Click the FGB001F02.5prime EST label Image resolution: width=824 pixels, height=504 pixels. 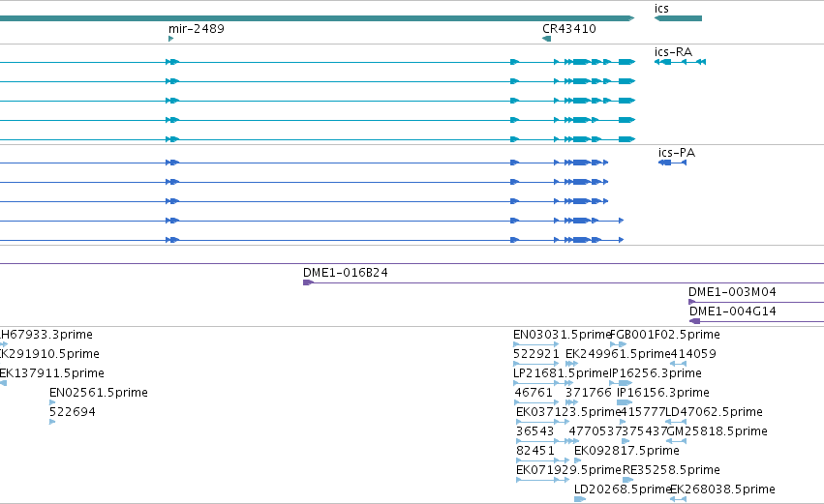pos(665,335)
